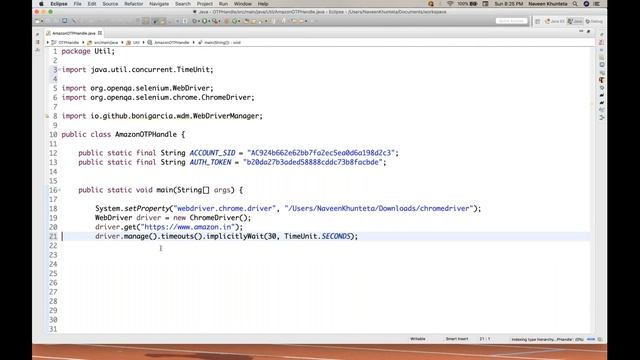Image resolution: width=640 pixels, height=360 pixels.
Task: Expand breadcrumb arrow before main(String[])
Action: 194,42
